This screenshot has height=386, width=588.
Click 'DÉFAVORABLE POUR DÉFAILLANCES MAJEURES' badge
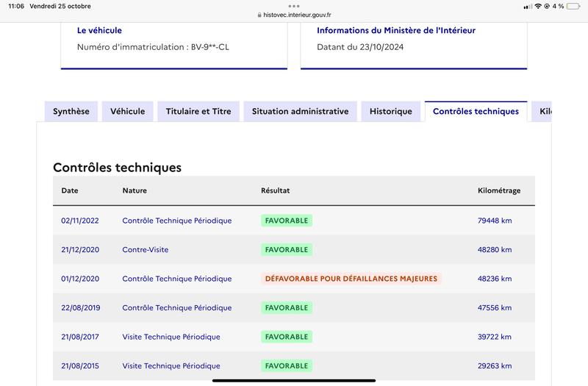pos(351,279)
